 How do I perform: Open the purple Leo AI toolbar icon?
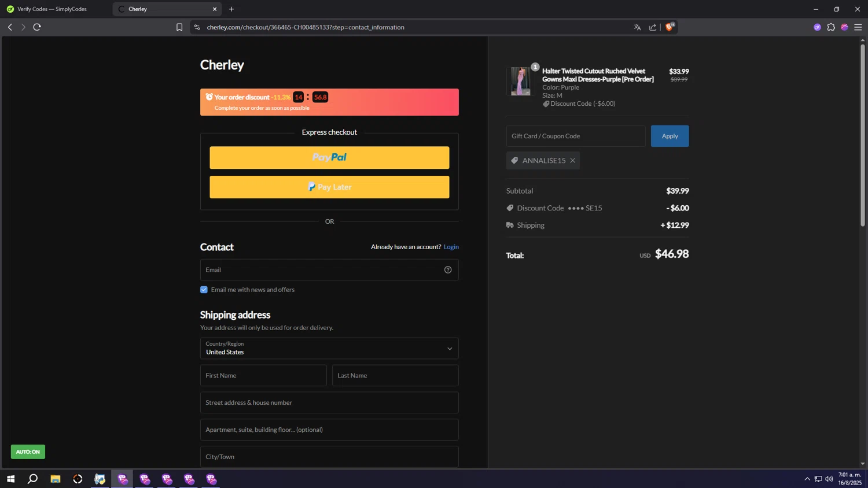coord(817,27)
